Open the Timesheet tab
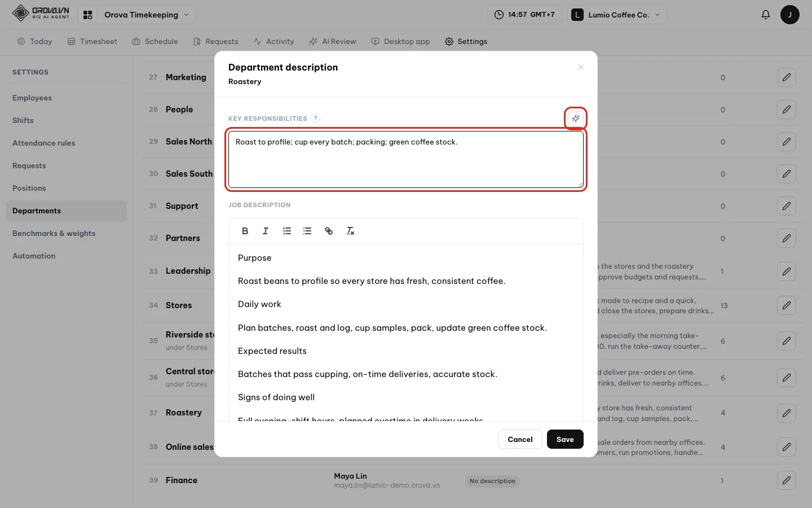The width and height of the screenshot is (812, 508). 92,41
